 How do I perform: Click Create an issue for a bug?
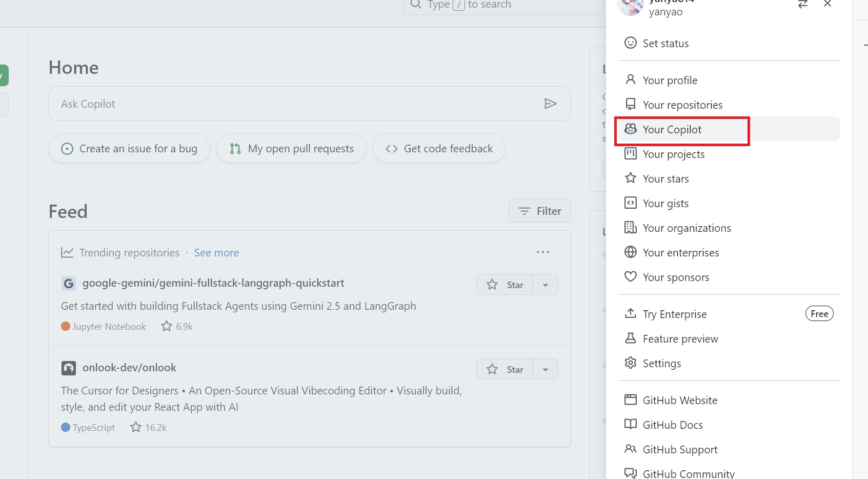coord(129,149)
